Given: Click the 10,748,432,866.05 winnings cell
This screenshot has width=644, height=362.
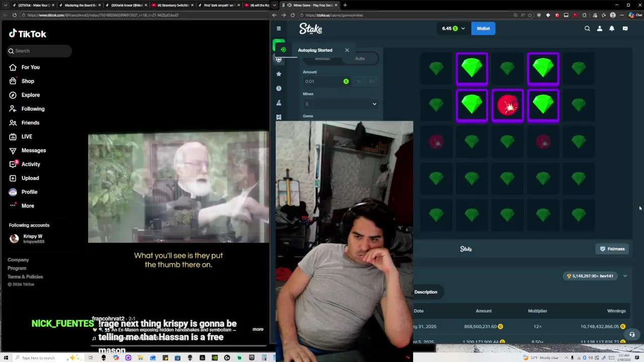Looking at the screenshot, I should pyautogui.click(x=603, y=327).
